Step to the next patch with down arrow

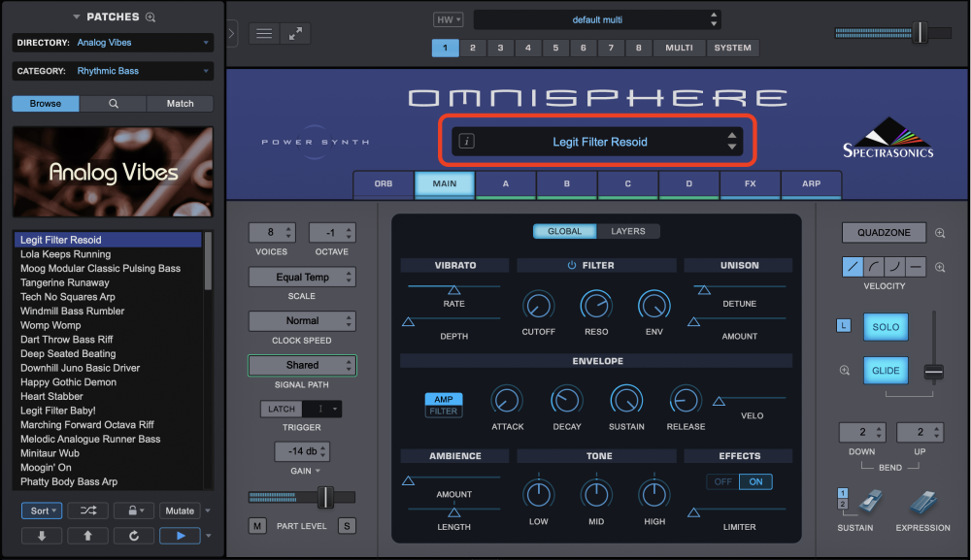42,536
